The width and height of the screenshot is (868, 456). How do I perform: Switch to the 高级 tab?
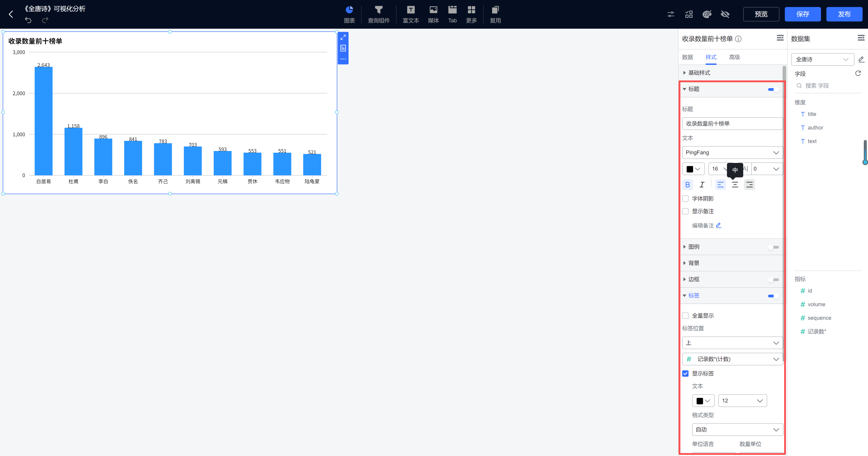734,57
